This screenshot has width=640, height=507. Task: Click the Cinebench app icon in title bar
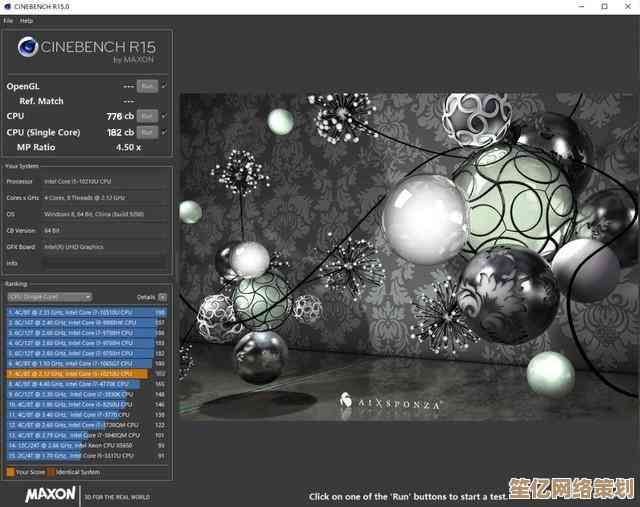pos(8,6)
